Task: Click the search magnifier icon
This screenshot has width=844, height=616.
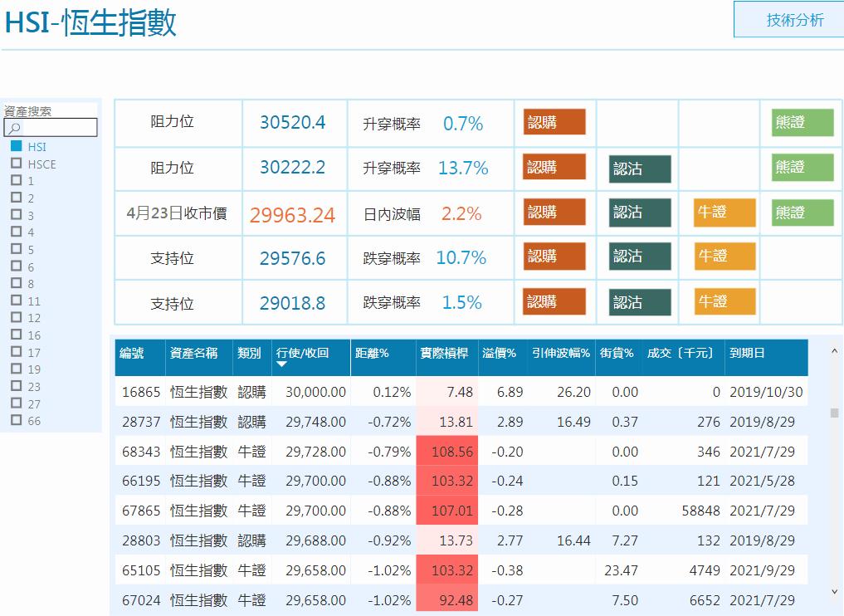Action: click(13, 127)
